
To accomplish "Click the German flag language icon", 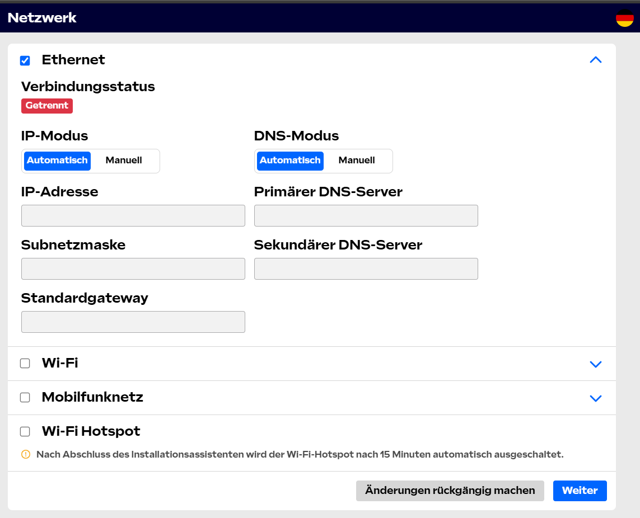I will 625,18.
